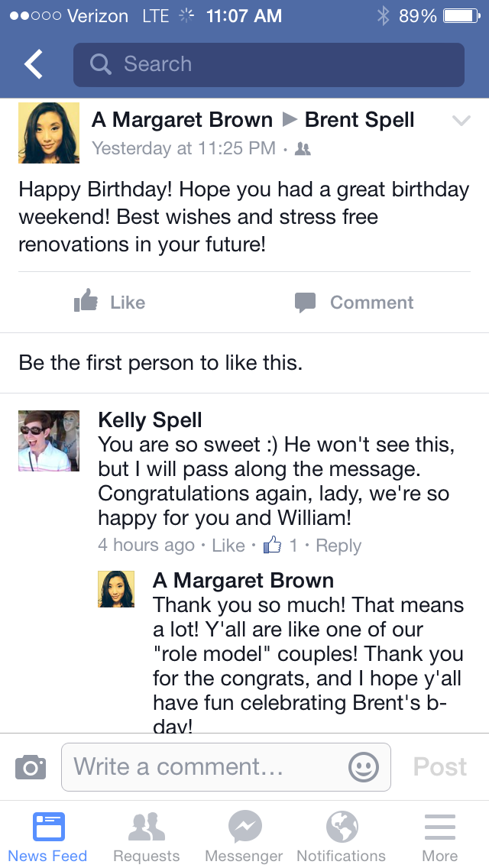Screen dimensions: 489x868
Task: Tap the audience friends icon near timestamp
Action: [x=303, y=149]
